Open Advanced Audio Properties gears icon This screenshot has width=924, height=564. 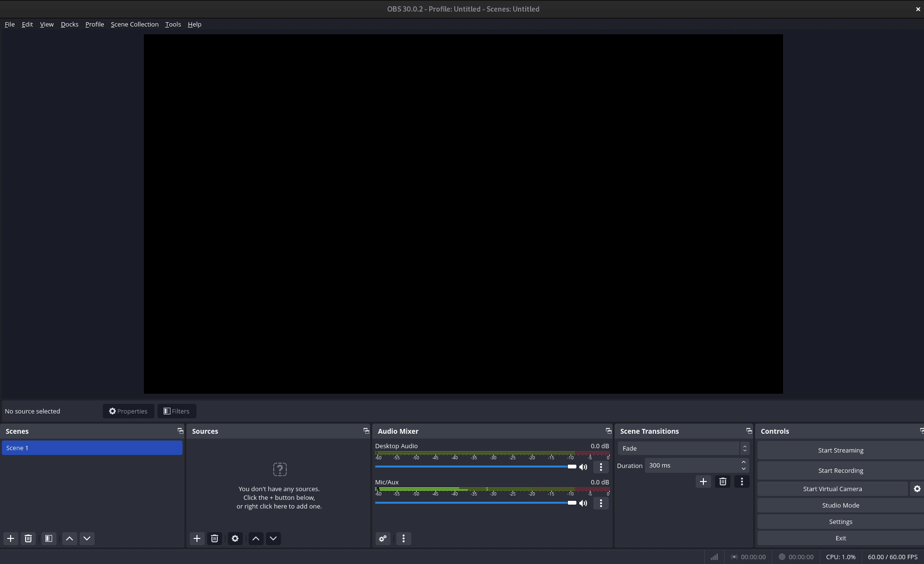coord(383,538)
